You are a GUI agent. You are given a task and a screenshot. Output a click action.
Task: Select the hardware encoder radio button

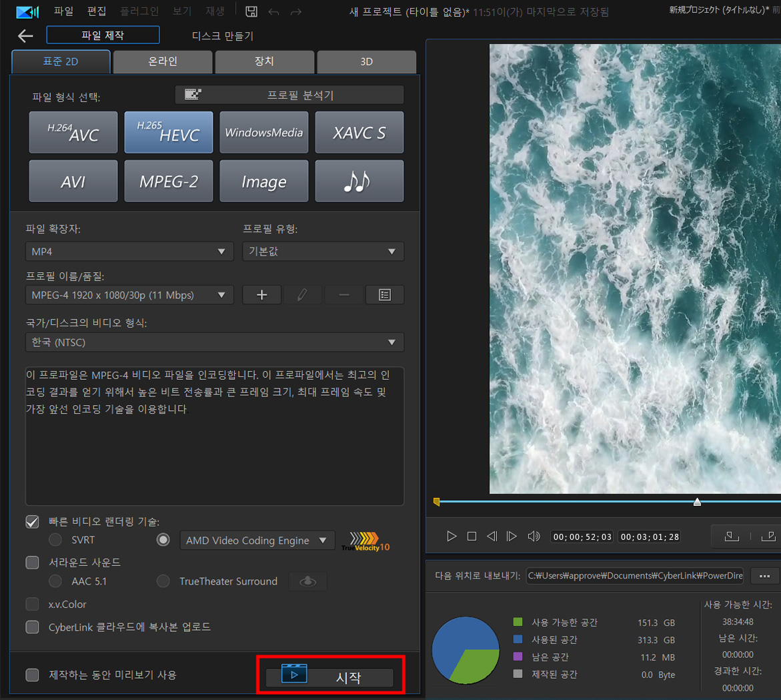(163, 540)
